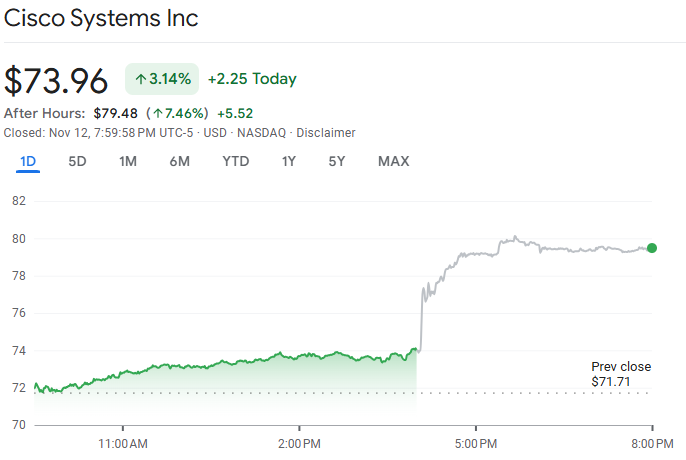Click the Prev close $71.71 label
Viewport: 686px width, 460px height.
click(621, 374)
